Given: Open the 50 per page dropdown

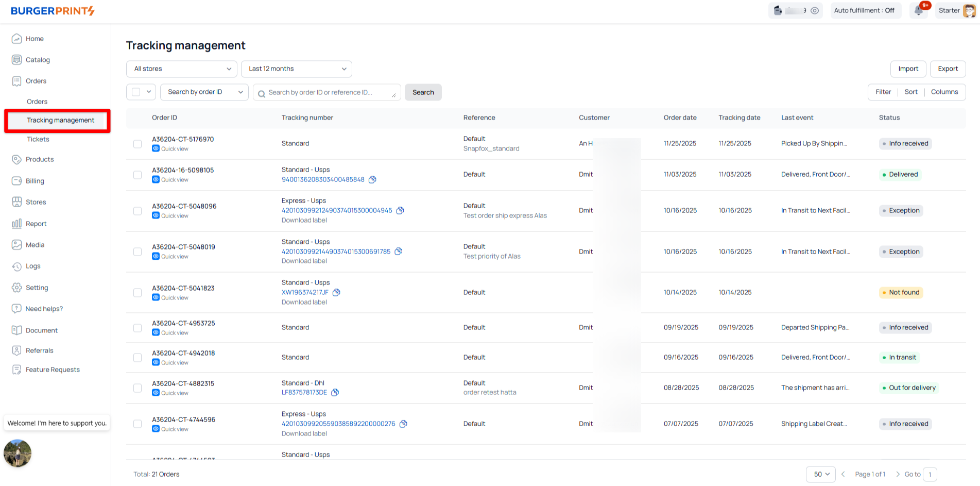Looking at the screenshot, I should pos(820,474).
